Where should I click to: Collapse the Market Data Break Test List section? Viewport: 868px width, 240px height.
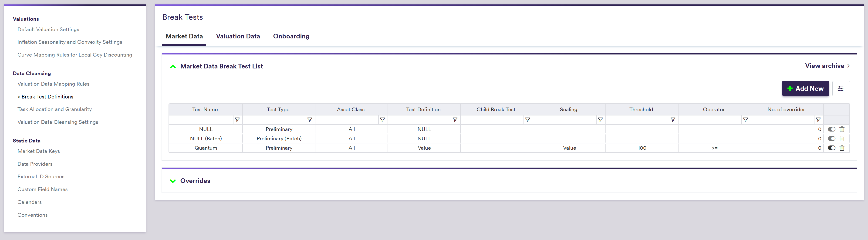coord(173,67)
